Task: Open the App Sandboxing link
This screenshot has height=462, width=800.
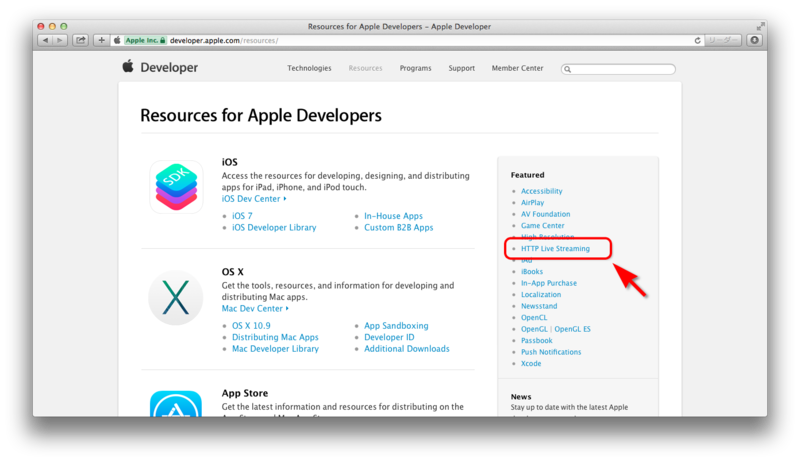Action: point(396,325)
